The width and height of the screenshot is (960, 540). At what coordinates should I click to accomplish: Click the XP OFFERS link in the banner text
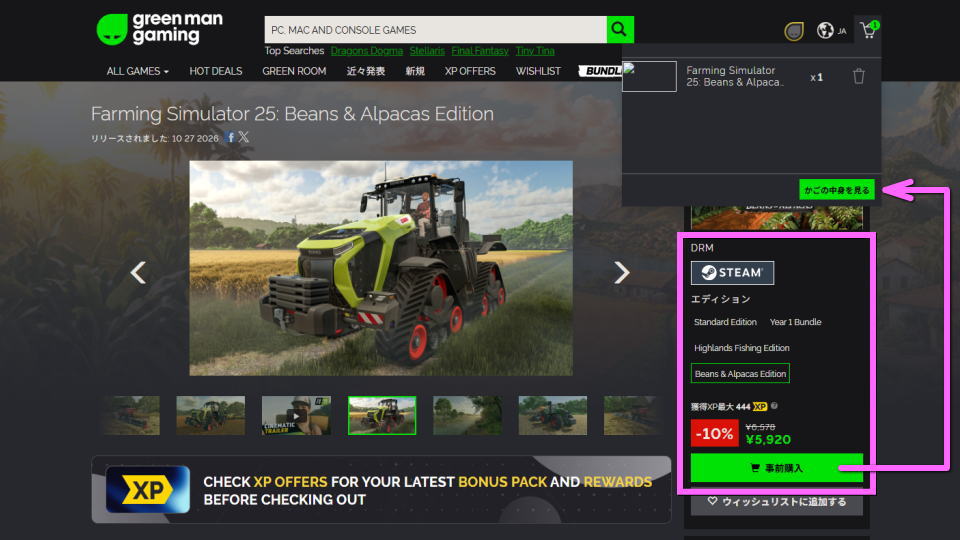tap(290, 482)
